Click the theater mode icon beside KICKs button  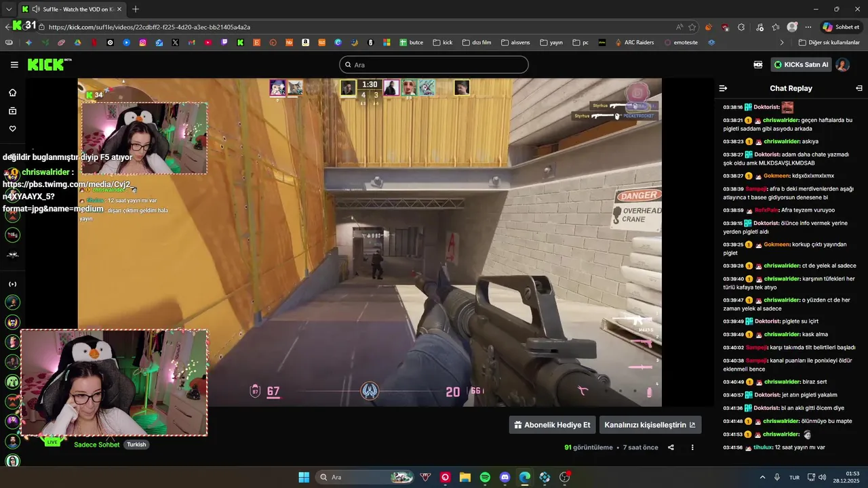[x=758, y=64]
